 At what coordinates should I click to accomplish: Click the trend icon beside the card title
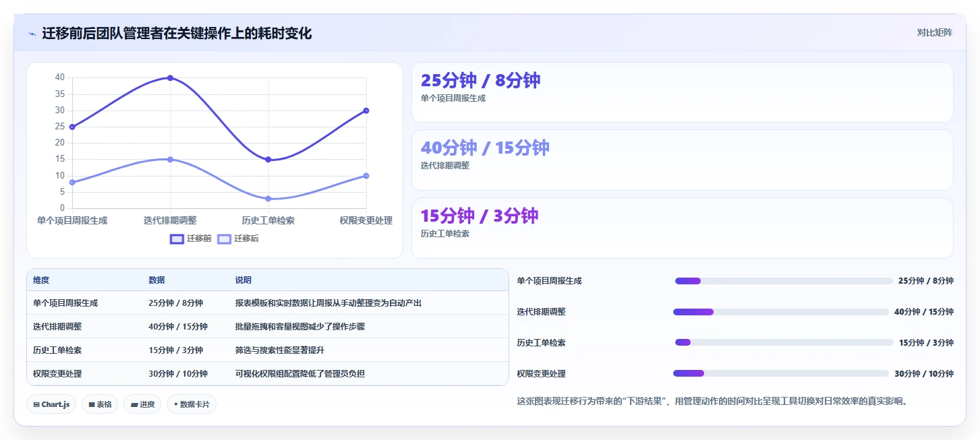click(32, 34)
